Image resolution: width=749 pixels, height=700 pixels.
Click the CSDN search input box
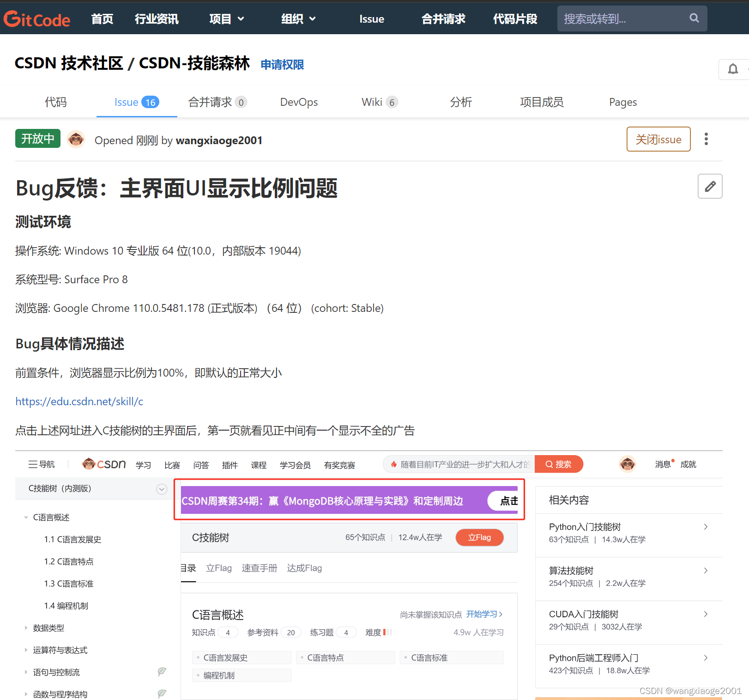(x=459, y=464)
